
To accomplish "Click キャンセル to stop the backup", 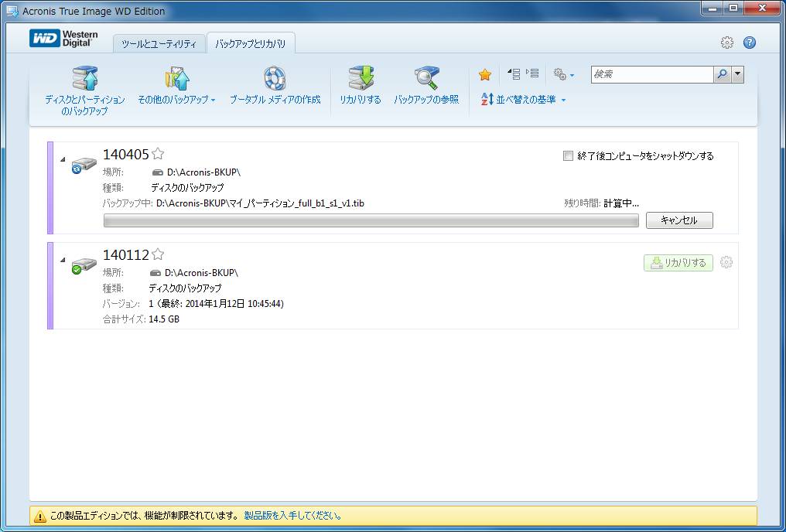I will pos(679,220).
